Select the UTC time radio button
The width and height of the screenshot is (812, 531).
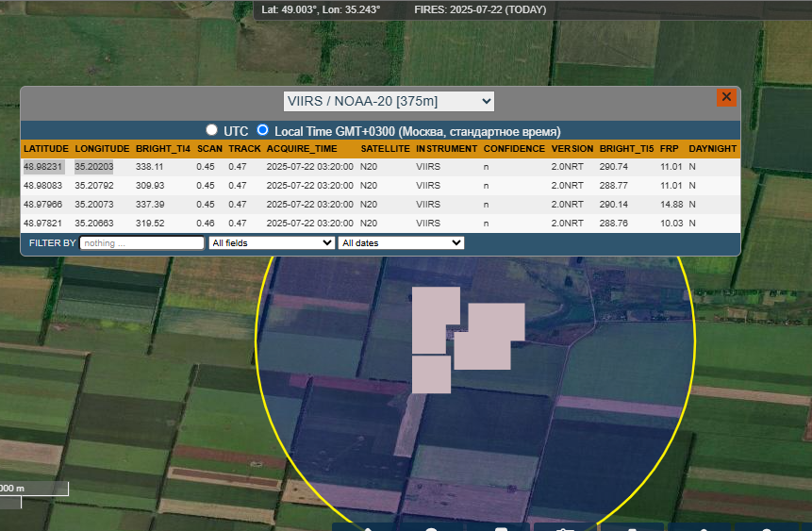[211, 130]
